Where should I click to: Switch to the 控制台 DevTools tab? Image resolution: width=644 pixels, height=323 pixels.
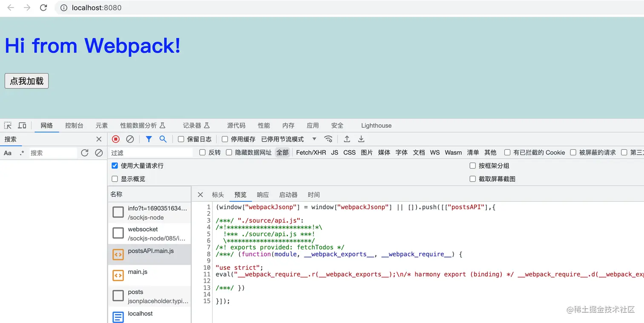coord(74,126)
